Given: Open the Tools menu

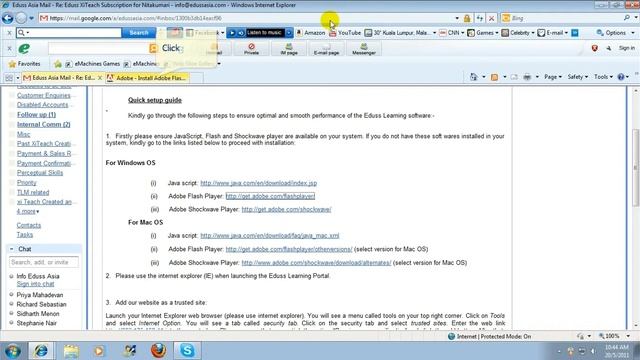Looking at the screenshot, I should click(603, 77).
